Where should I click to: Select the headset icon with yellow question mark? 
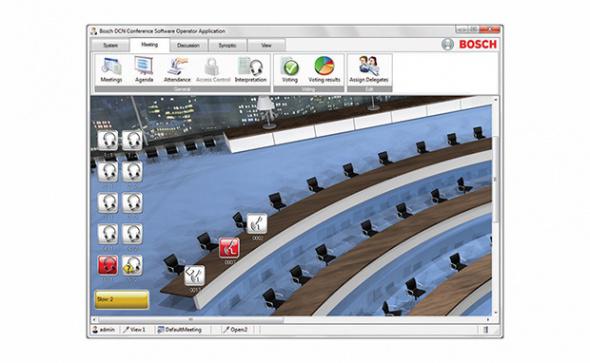tap(132, 265)
